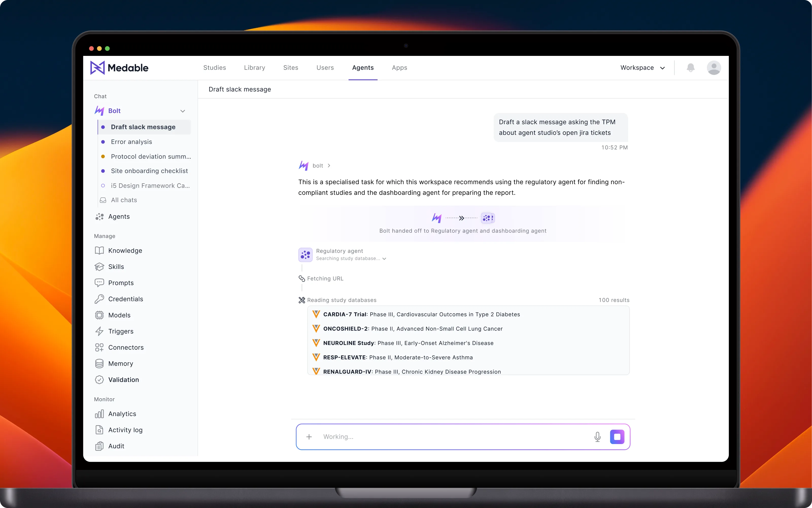Click the plus attachment icon in the input
The width and height of the screenshot is (812, 508).
point(309,437)
